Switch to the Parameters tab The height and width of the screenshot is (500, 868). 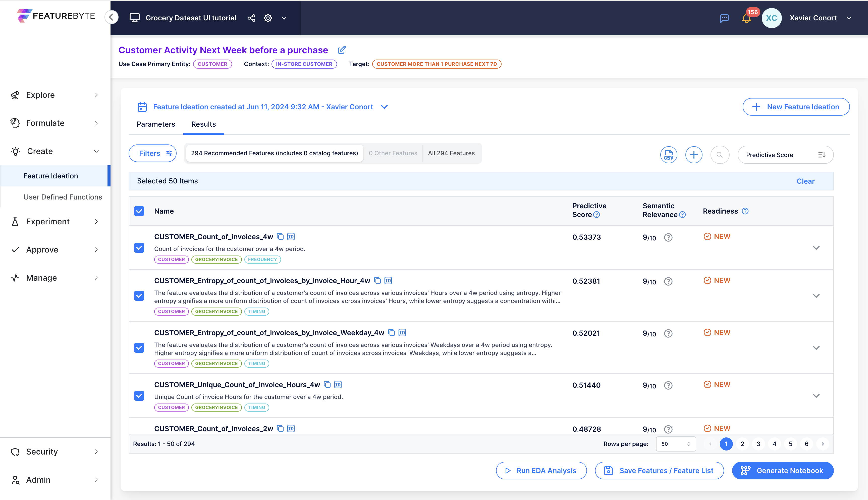coord(155,124)
